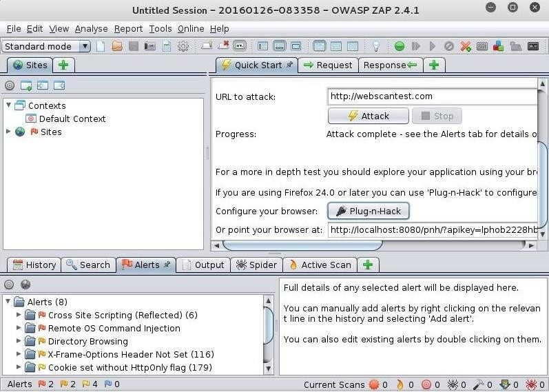
Task: Open Options via the gear icon
Action: click(183, 46)
